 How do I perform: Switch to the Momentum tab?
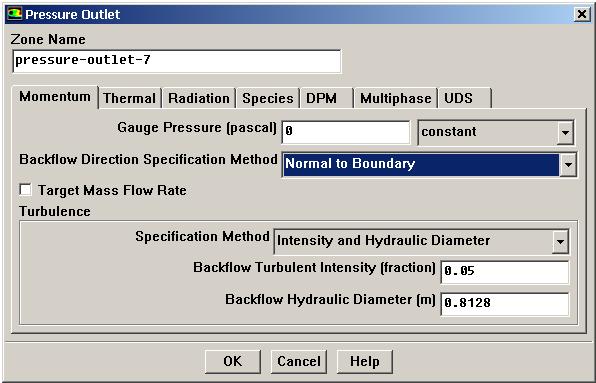55,97
